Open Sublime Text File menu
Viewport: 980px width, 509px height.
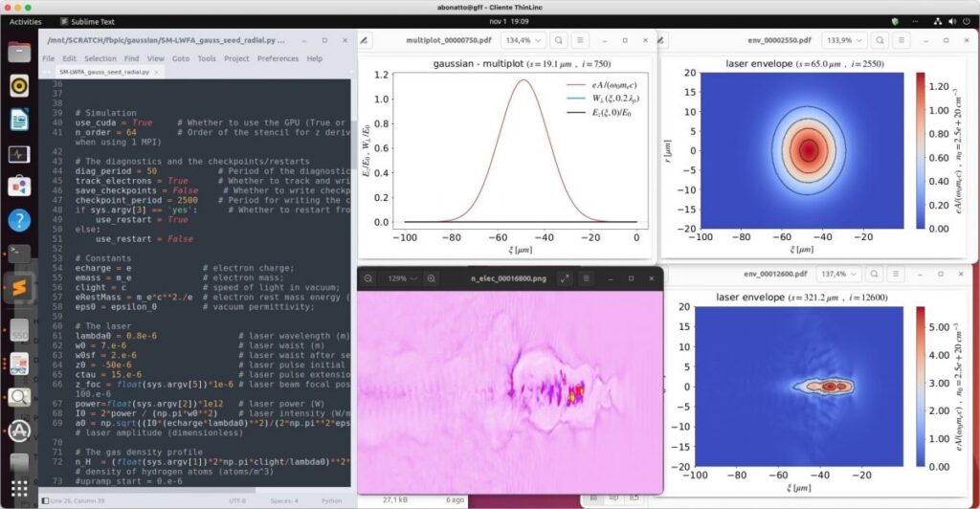pyautogui.click(x=48, y=58)
